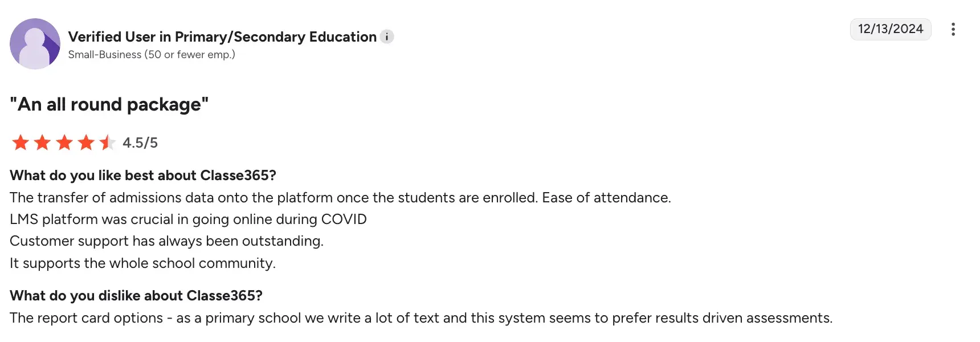Click the info icon beside the reviewer name
Screen dimensions: 980x342
point(387,36)
